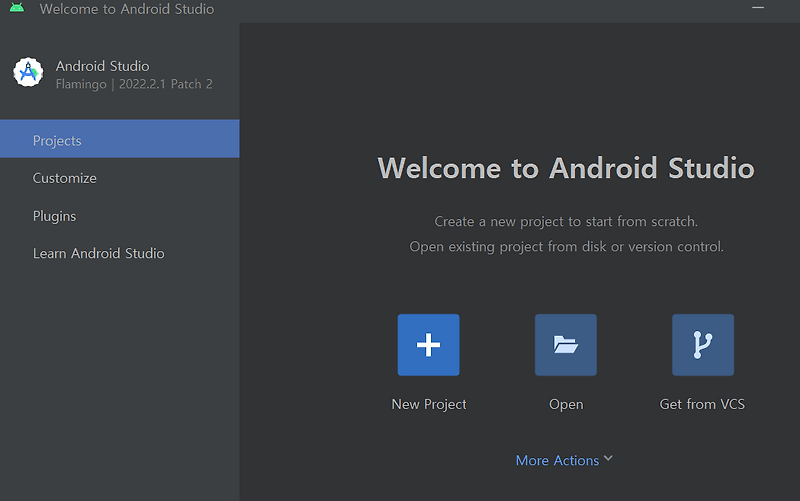Click the New Project plus icon
The width and height of the screenshot is (800, 501).
click(x=428, y=345)
